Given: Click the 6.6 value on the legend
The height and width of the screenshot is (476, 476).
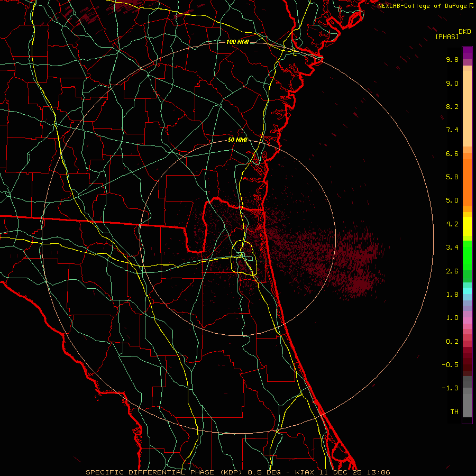Looking at the screenshot, I should [x=452, y=153].
